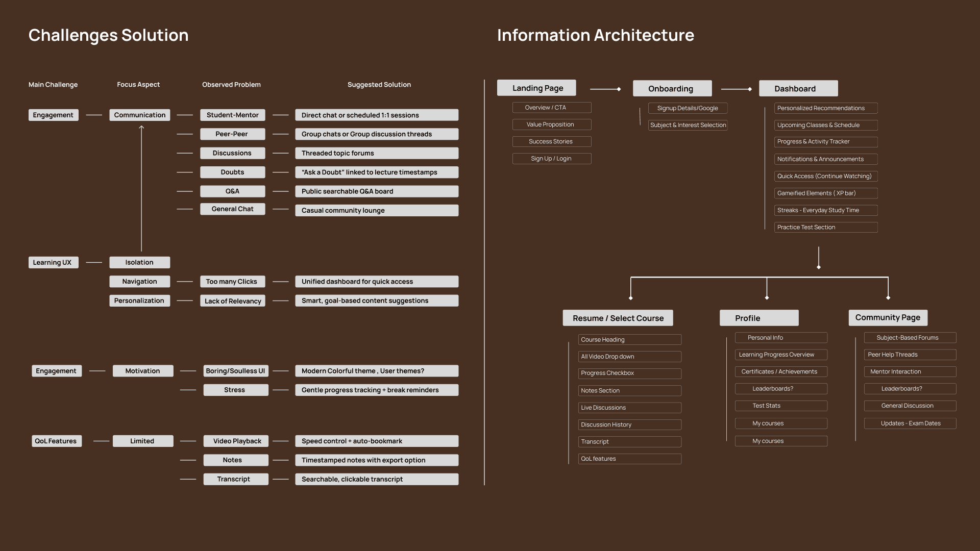Viewport: 980px width, 551px height.
Task: Select Mentor Interaction under Community Page
Action: [x=910, y=371]
